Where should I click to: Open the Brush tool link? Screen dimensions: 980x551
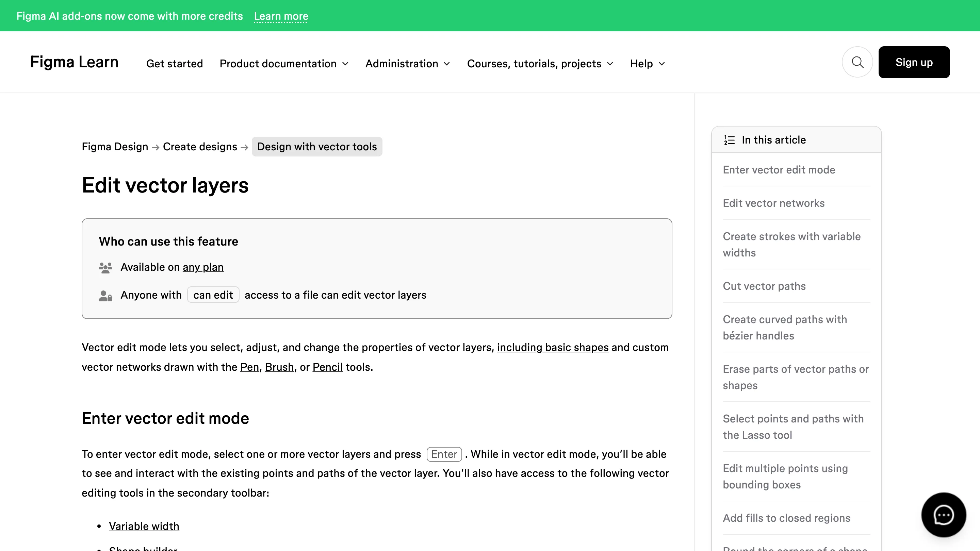pyautogui.click(x=279, y=367)
